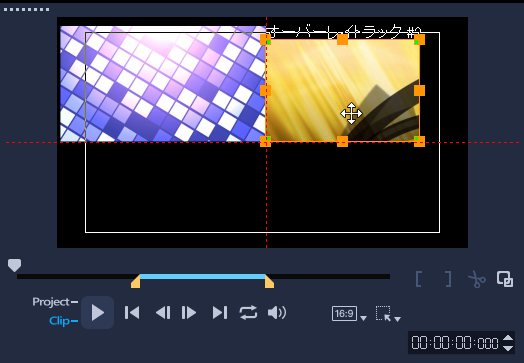Select the blue checkered clip in preview

(163, 84)
